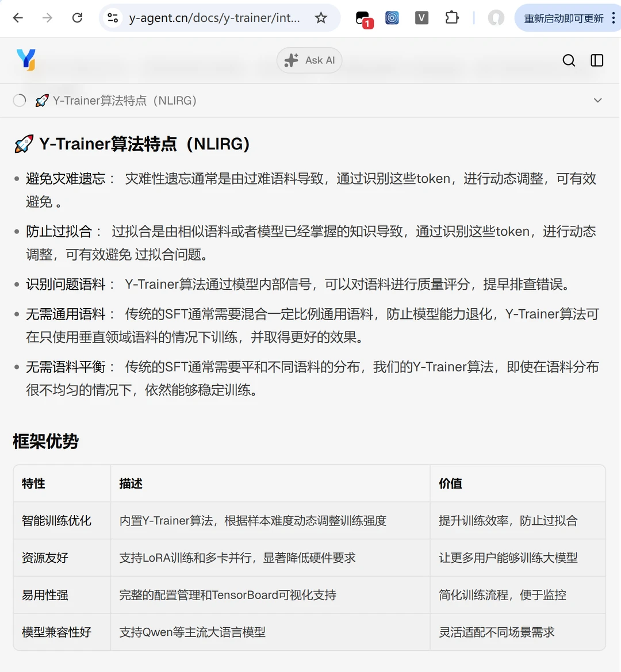This screenshot has height=672, width=621.
Task: Toggle the sidebar layout icon top right
Action: tap(597, 60)
